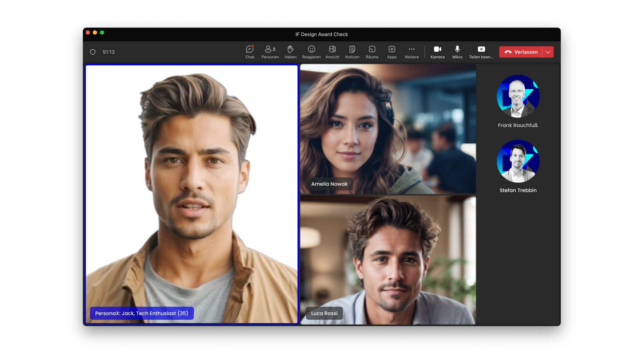Screen dimensions: 644x362
Task: Open the Chat panel
Action: (250, 52)
